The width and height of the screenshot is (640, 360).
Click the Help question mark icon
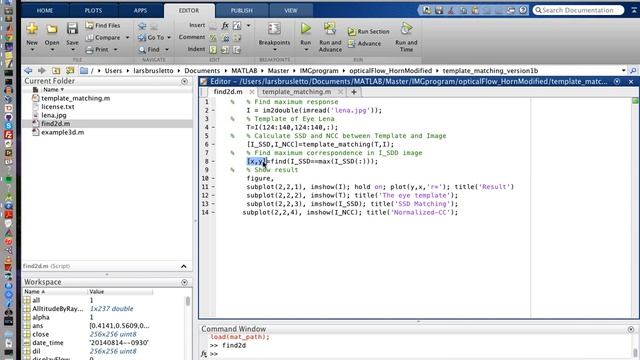[523, 10]
